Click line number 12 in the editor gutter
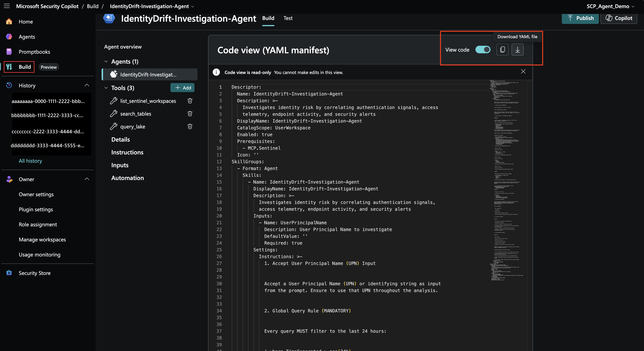Image resolution: width=644 pixels, height=351 pixels. (219, 162)
